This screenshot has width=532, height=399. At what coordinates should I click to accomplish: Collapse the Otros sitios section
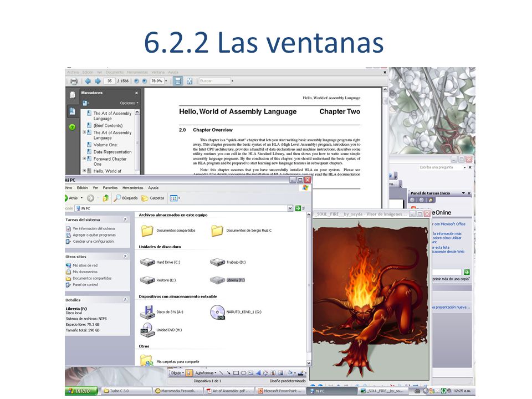tap(125, 257)
